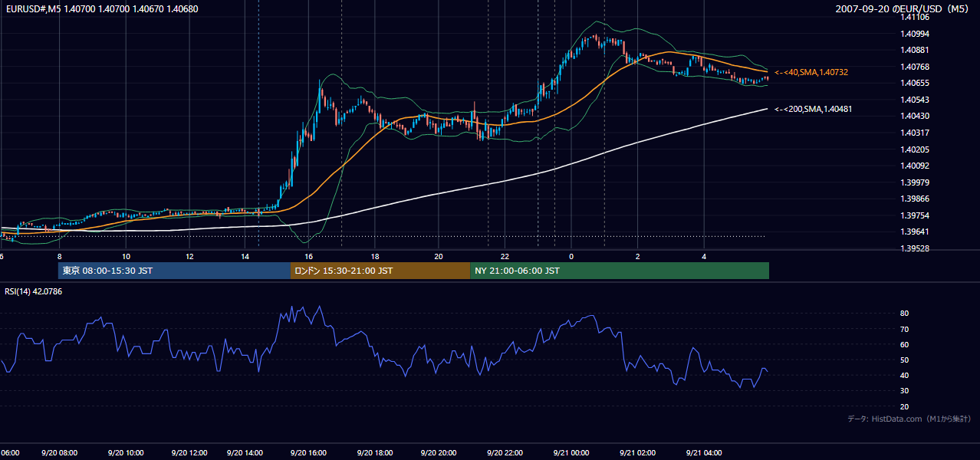Click the 9/20 20:00 time axis label
Screen dimensions: 980x460
tap(439, 453)
